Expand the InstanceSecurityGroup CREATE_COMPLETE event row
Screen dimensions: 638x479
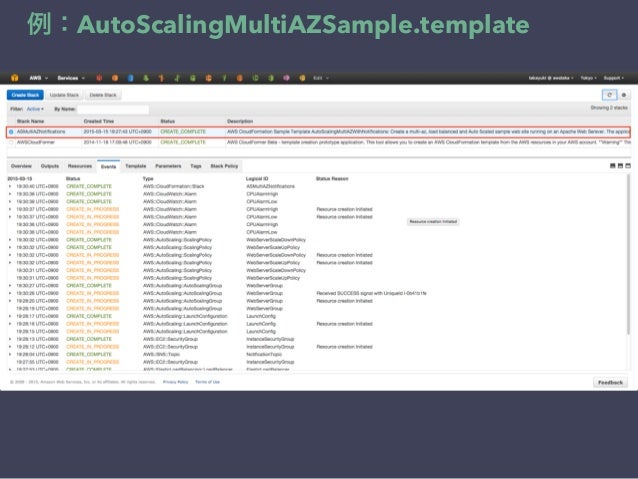click(10, 339)
